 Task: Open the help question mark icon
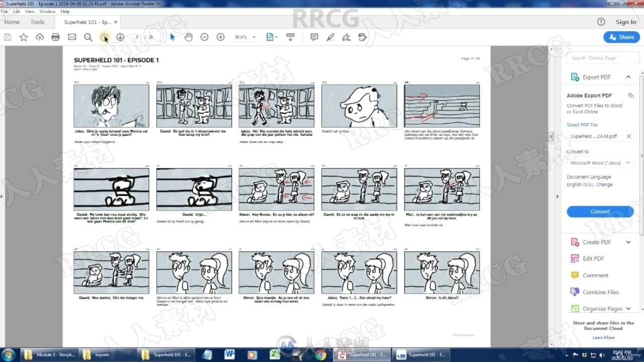[x=601, y=22]
